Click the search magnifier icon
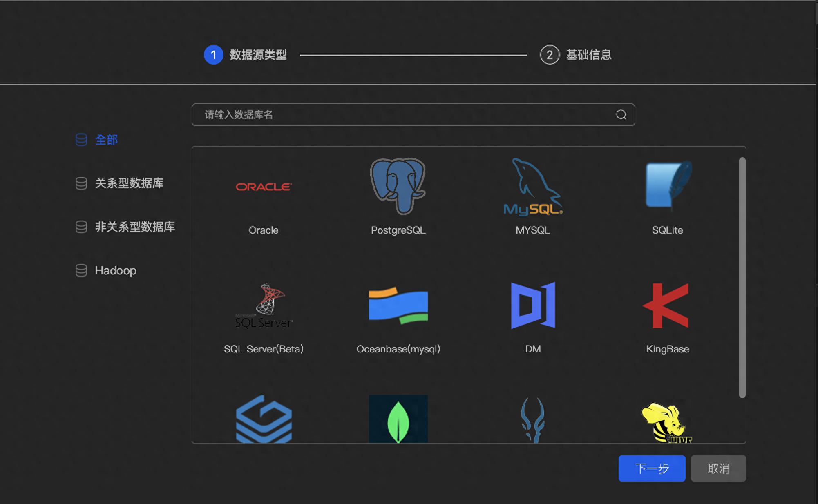This screenshot has width=818, height=504. click(x=621, y=115)
